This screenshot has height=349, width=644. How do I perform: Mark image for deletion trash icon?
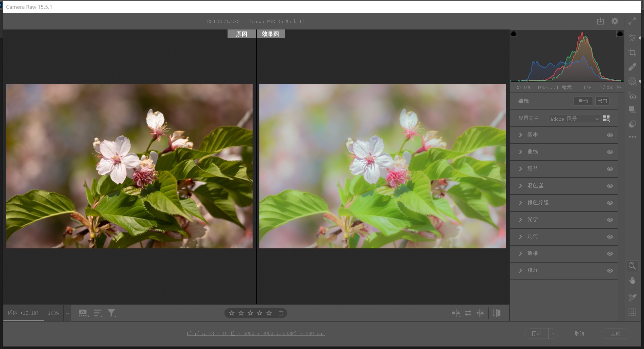pos(281,313)
